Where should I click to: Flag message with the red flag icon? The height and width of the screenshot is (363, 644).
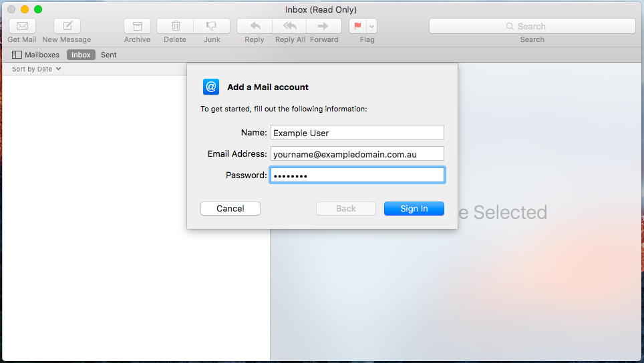click(x=357, y=26)
